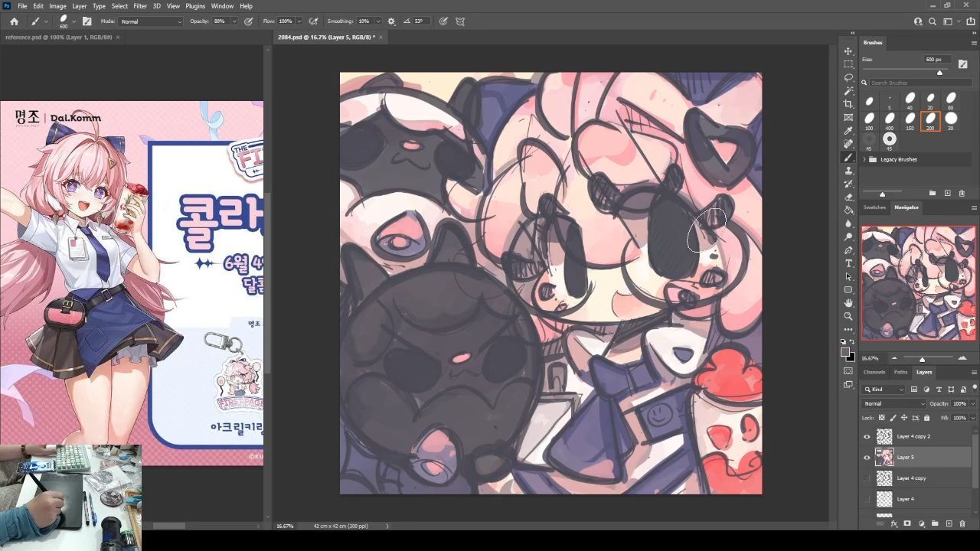Open the Image menu

click(57, 6)
